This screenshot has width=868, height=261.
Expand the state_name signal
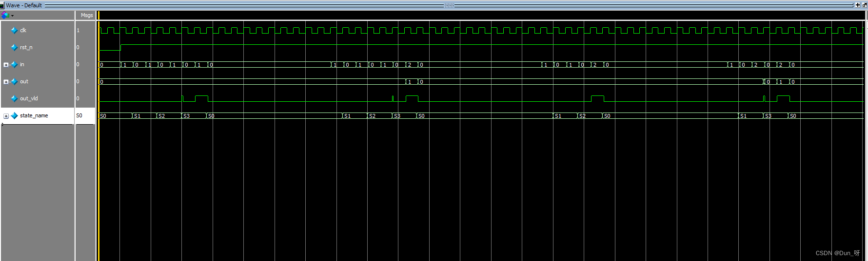click(x=6, y=116)
